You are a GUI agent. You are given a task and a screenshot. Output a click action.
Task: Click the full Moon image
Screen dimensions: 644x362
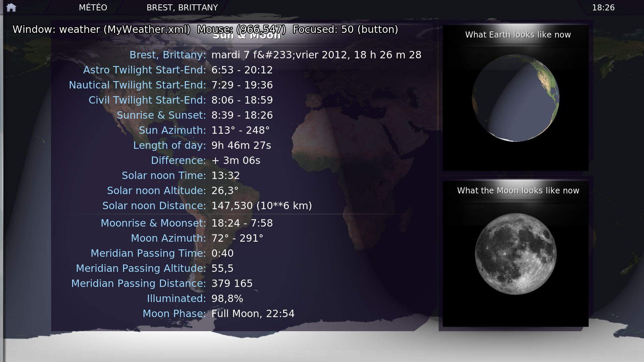(x=516, y=254)
